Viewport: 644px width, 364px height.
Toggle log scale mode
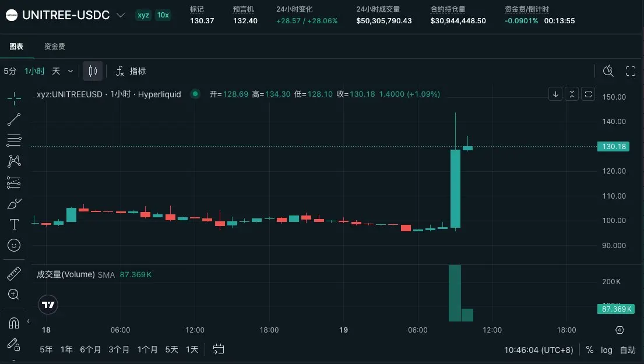(606, 350)
